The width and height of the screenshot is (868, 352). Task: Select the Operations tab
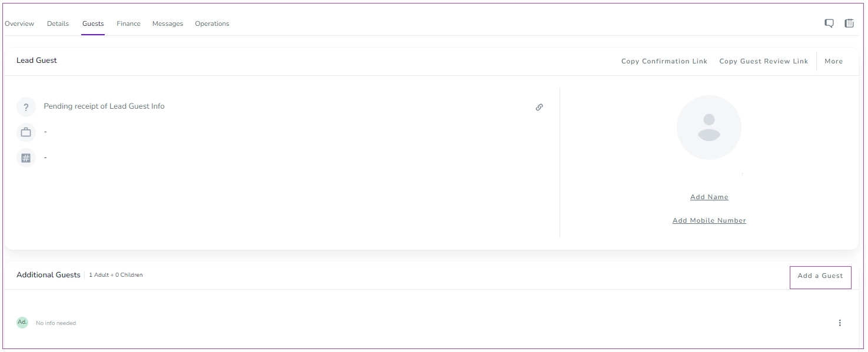tap(212, 24)
